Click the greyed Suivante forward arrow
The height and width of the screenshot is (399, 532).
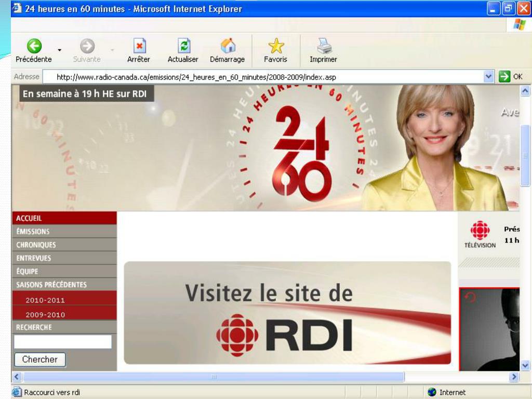[87, 46]
